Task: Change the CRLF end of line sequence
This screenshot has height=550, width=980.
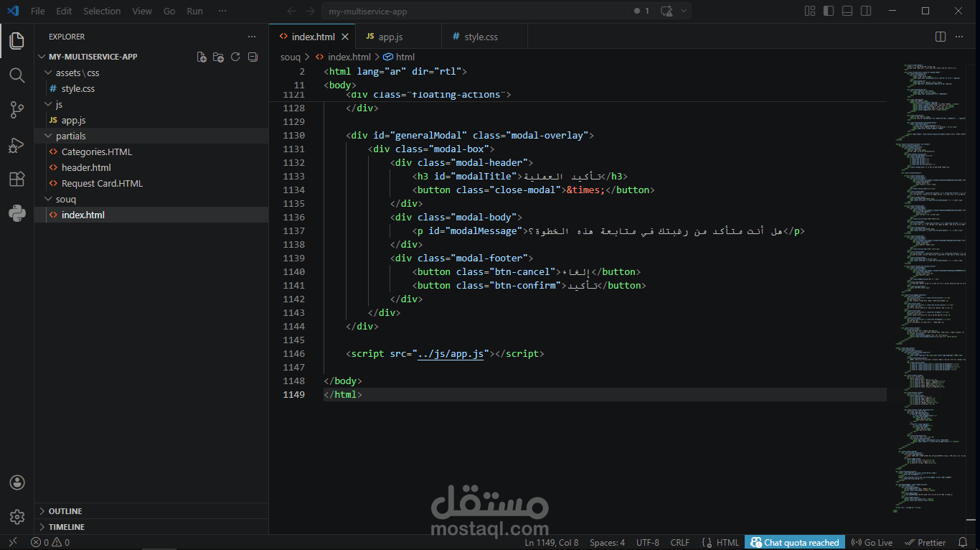Action: tap(679, 542)
